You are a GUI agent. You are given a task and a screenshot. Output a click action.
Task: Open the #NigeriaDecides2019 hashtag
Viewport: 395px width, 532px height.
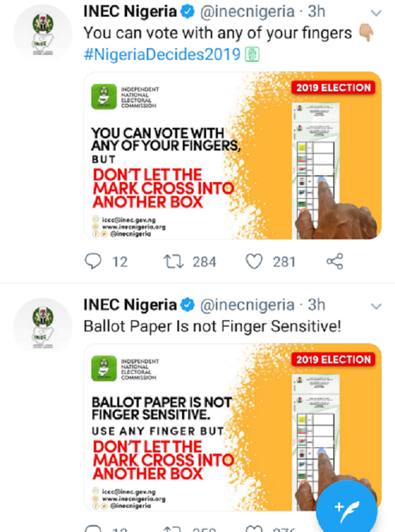(x=161, y=54)
